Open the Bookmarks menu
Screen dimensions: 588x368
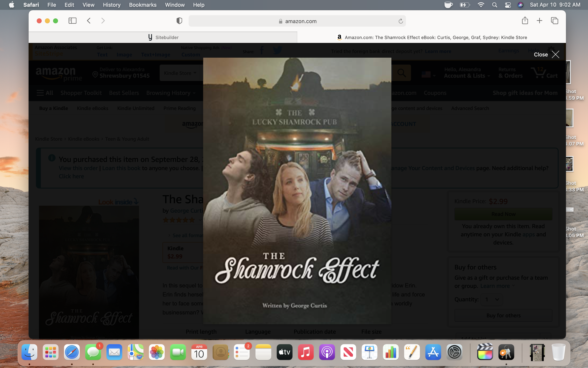(x=143, y=5)
